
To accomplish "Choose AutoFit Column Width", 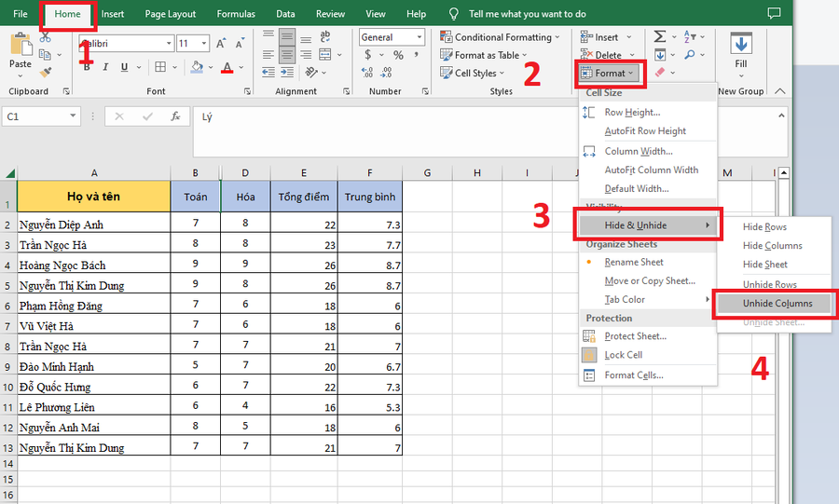I will tap(648, 170).
